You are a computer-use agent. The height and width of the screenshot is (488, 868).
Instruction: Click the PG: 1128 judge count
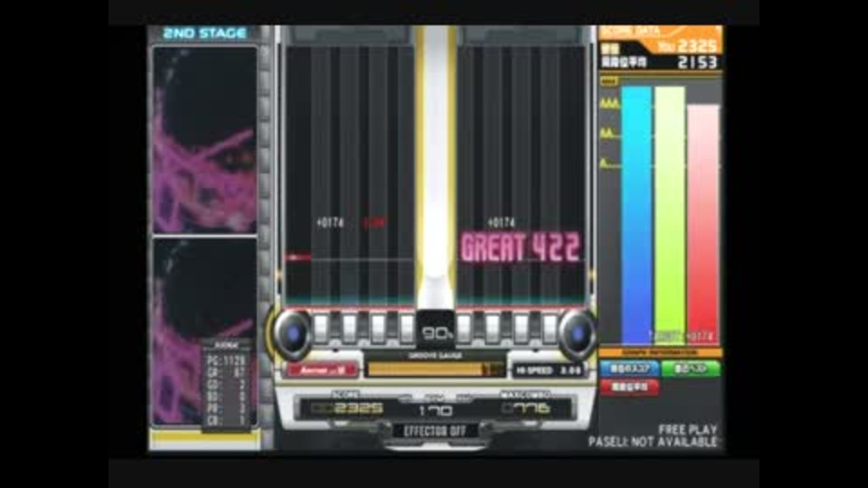(226, 361)
